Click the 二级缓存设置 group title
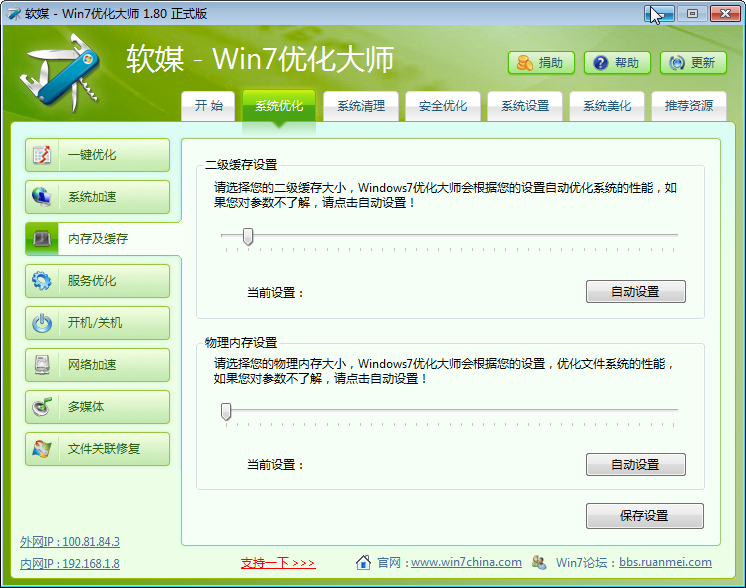 [x=241, y=165]
